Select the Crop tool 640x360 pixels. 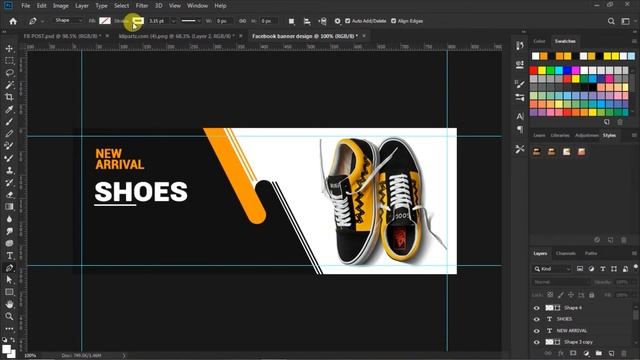(9, 97)
